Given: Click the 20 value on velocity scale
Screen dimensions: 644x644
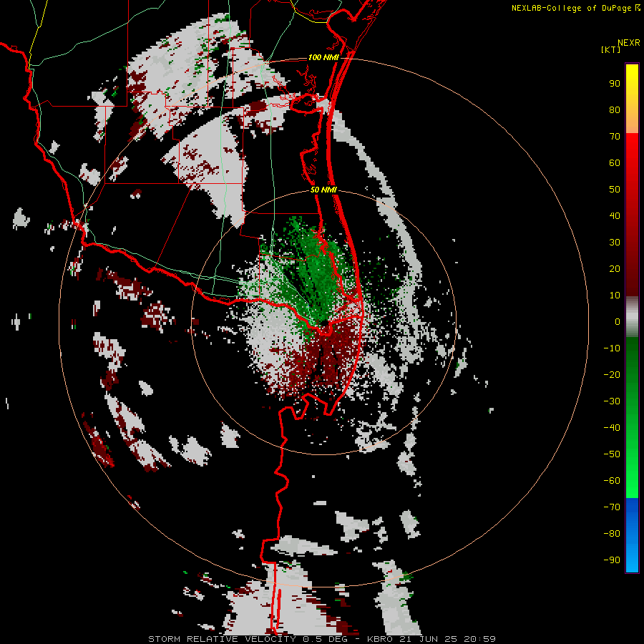Looking at the screenshot, I should 615,269.
